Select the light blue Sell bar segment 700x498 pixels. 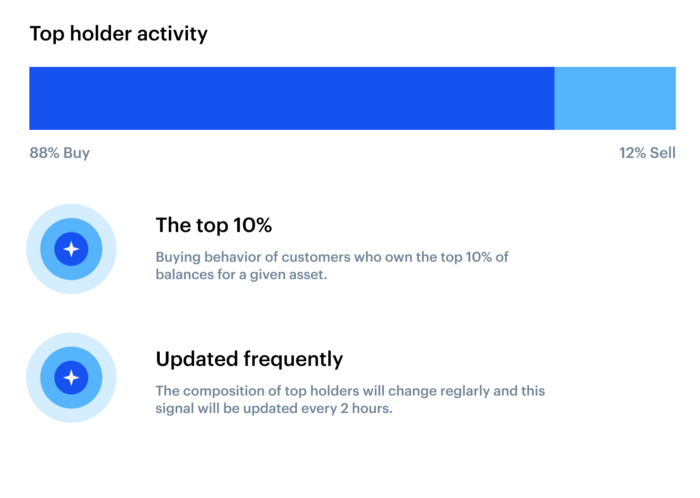(615, 98)
